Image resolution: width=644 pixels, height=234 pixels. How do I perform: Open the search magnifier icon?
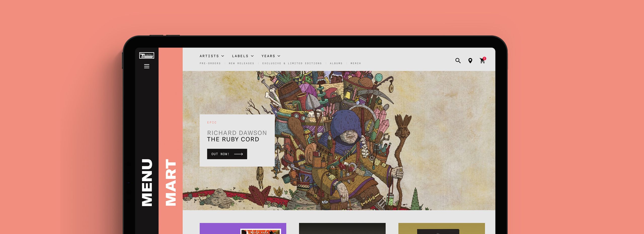tap(458, 61)
